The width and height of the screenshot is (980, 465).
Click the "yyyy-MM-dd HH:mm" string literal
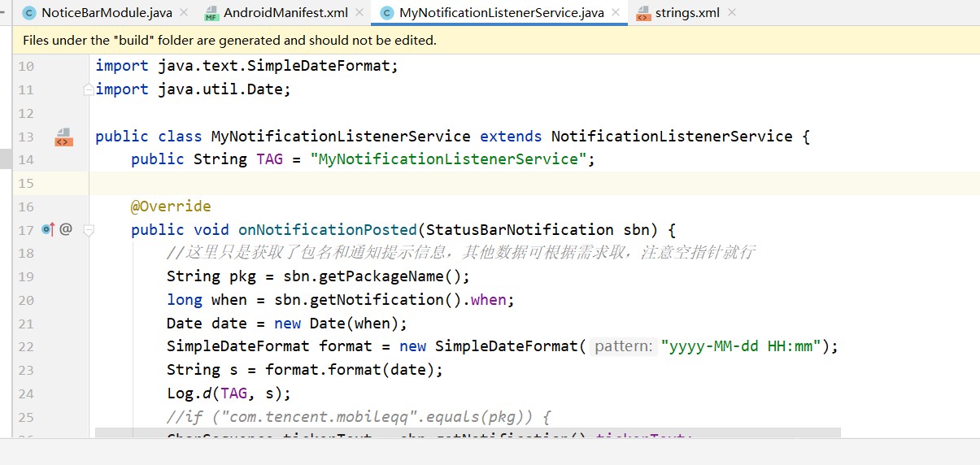click(x=740, y=347)
